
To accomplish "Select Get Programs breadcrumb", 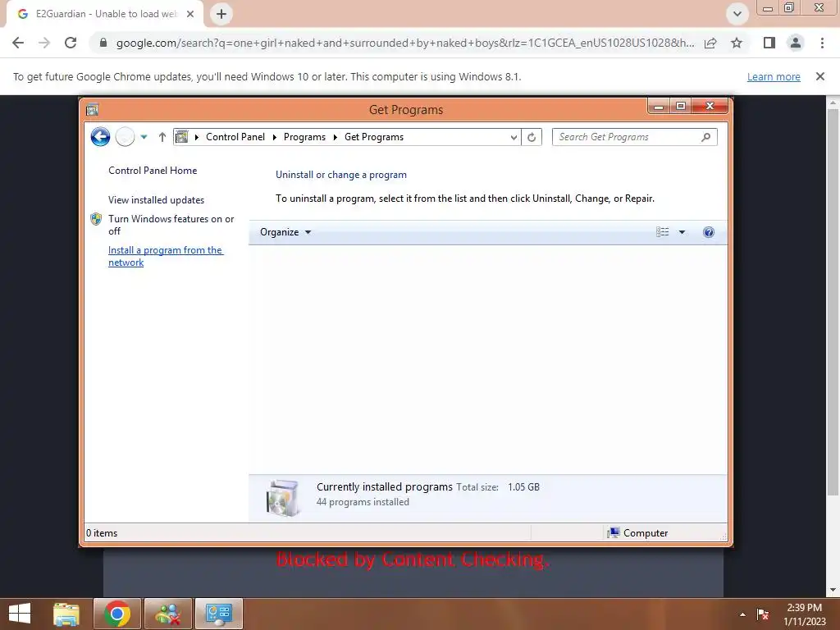I will 374,137.
